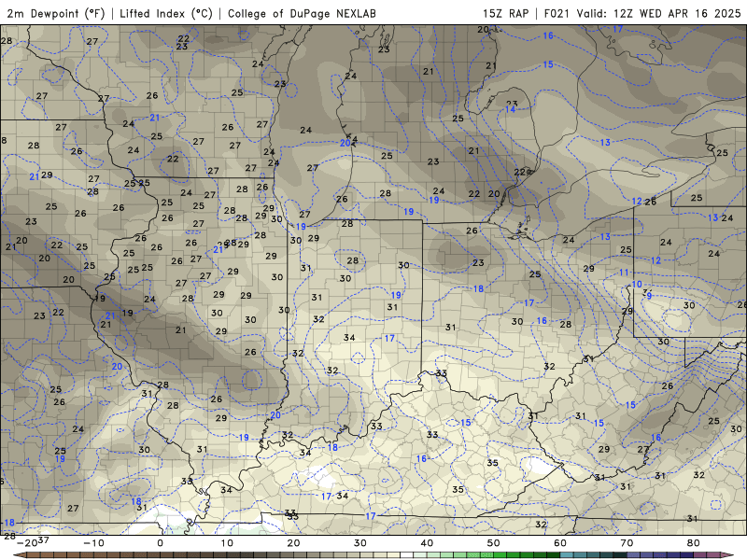747x560 pixels.
Task: Click the 80 label on the color scale
Action: point(694,543)
